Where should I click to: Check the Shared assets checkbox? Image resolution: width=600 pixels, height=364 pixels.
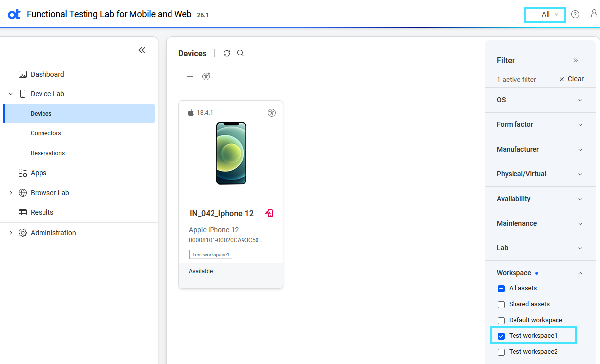point(501,304)
